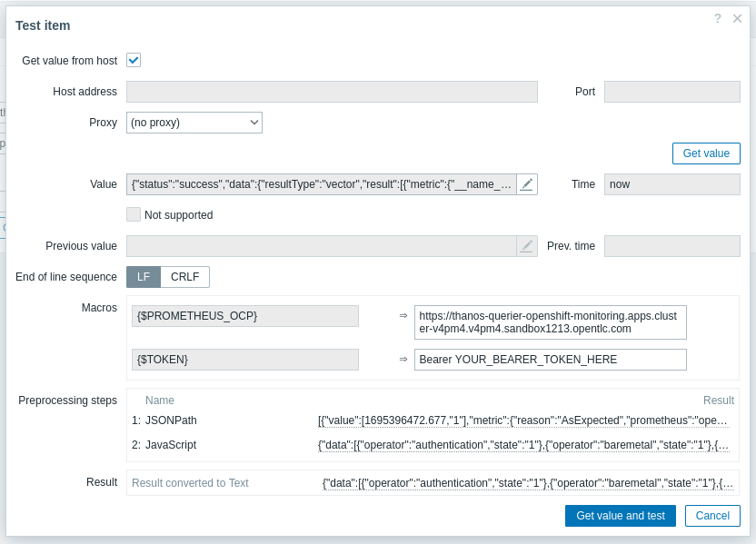Open the help question mark icon
The height and width of the screenshot is (544, 756).
tap(717, 18)
